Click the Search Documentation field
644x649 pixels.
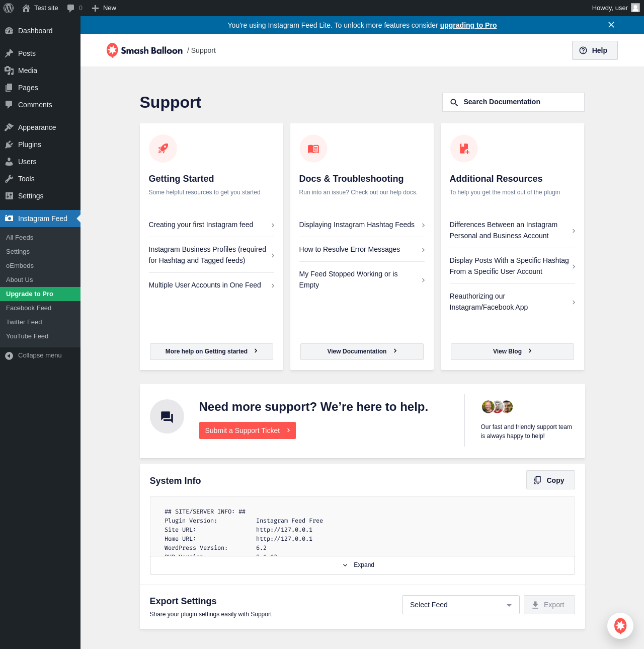pos(513,102)
